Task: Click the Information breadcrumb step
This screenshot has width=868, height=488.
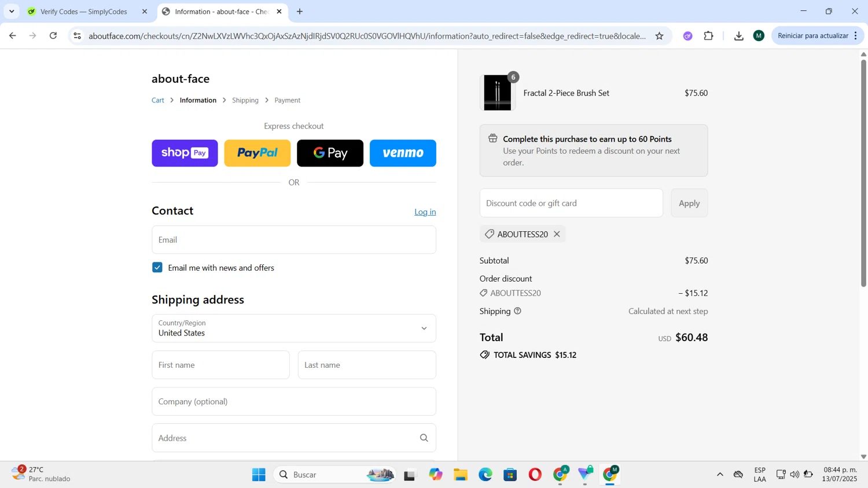Action: pos(198,100)
